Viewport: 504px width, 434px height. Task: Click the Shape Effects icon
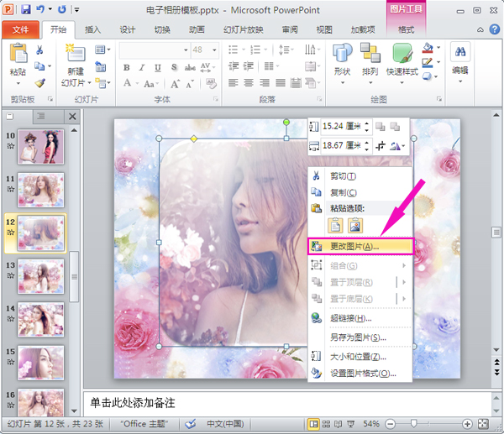click(x=428, y=76)
